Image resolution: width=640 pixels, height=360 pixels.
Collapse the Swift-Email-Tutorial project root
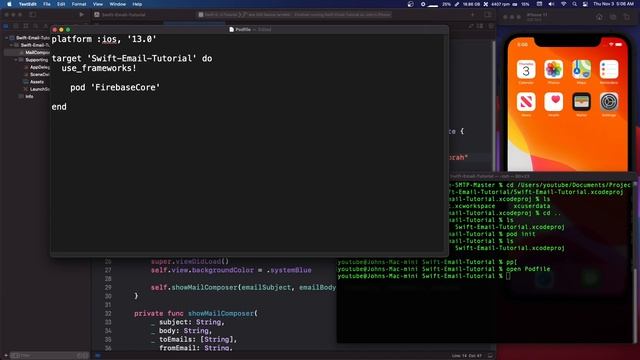[7, 38]
